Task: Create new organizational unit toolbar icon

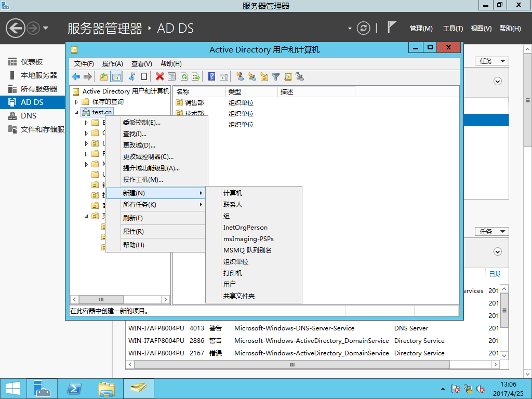Action: coord(264,77)
